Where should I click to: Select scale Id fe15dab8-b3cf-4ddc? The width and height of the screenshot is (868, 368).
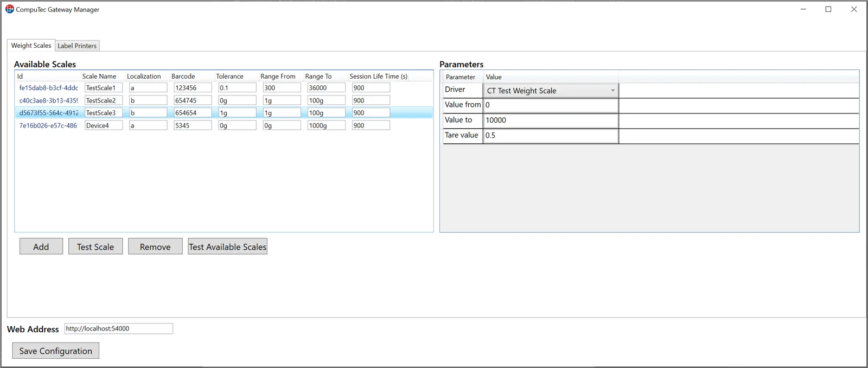pyautogui.click(x=49, y=87)
